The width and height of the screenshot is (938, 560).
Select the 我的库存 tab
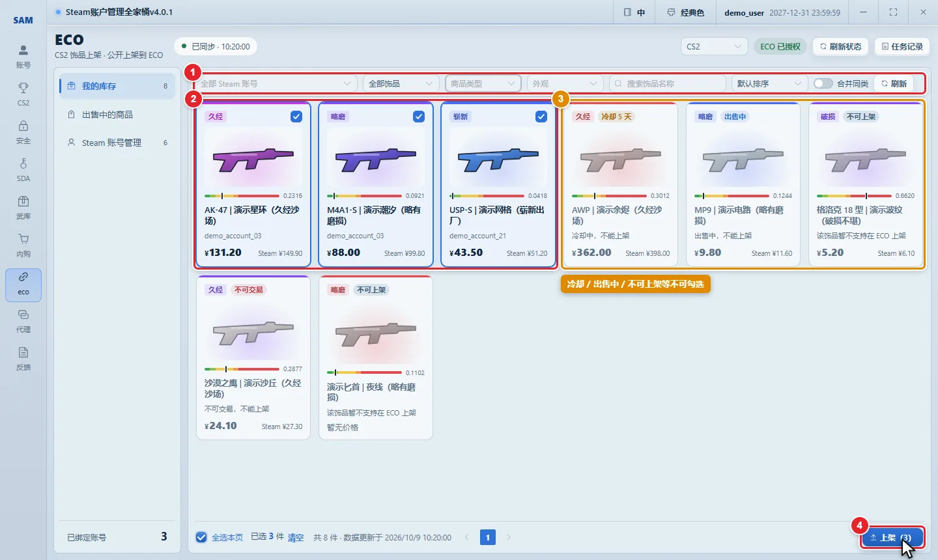[x=117, y=86]
